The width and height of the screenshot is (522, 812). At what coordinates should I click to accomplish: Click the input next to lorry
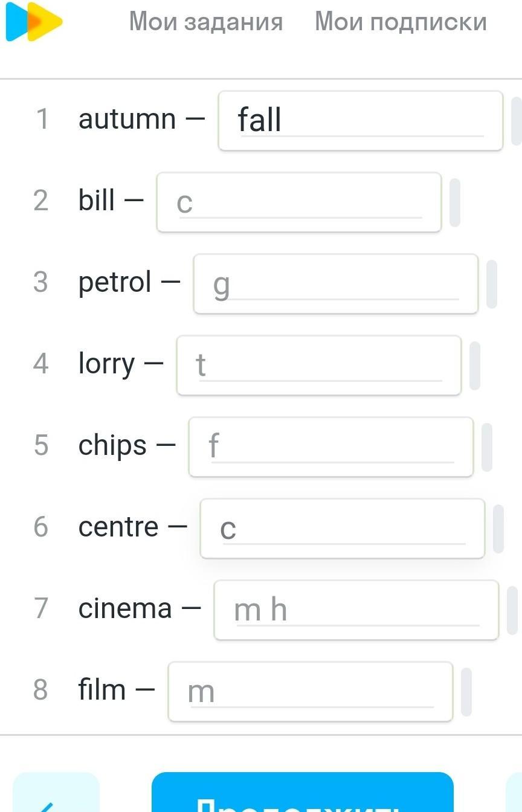(x=318, y=366)
